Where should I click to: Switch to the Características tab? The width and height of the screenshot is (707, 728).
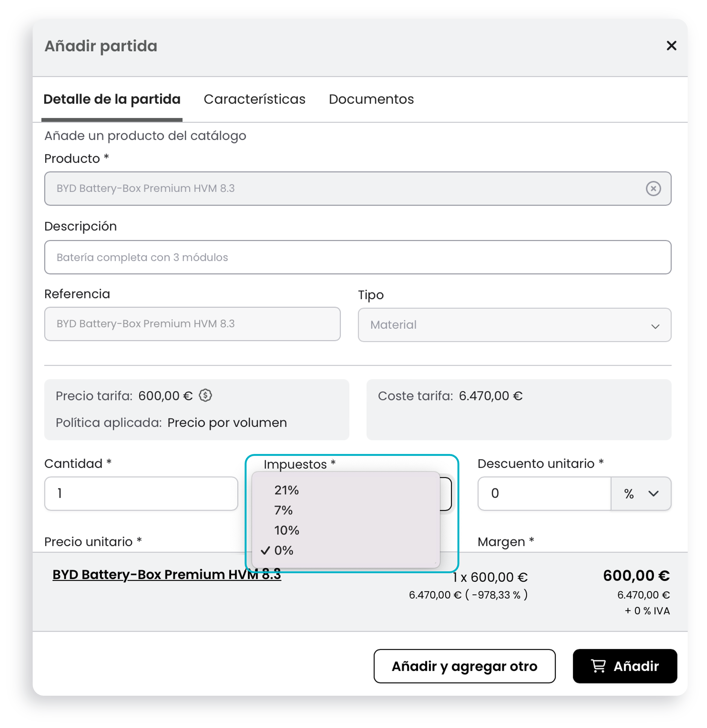coord(254,99)
